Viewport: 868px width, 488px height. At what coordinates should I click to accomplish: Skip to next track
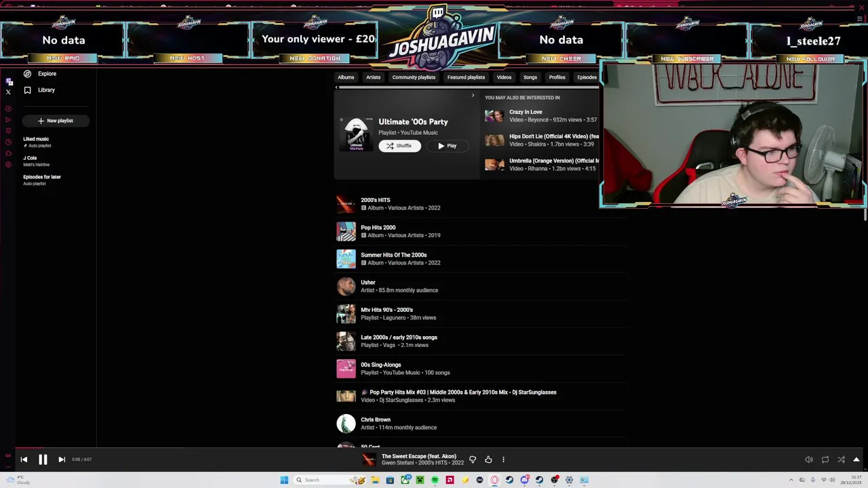click(x=62, y=460)
